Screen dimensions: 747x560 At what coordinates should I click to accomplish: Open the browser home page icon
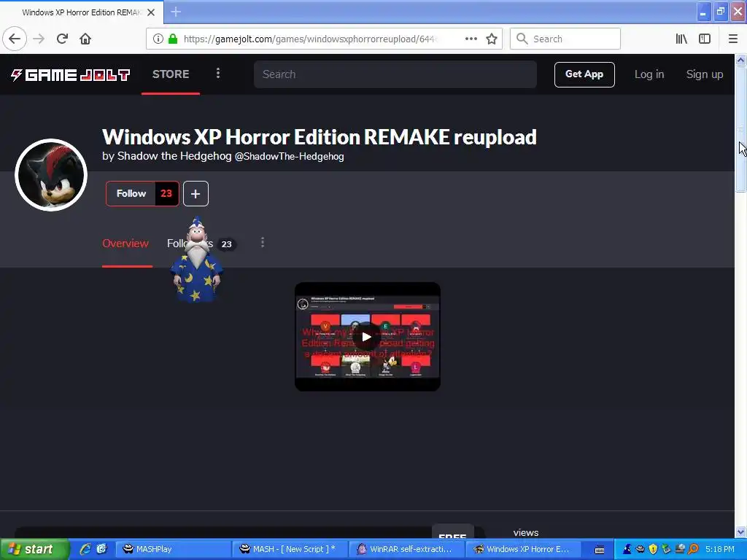85,39
